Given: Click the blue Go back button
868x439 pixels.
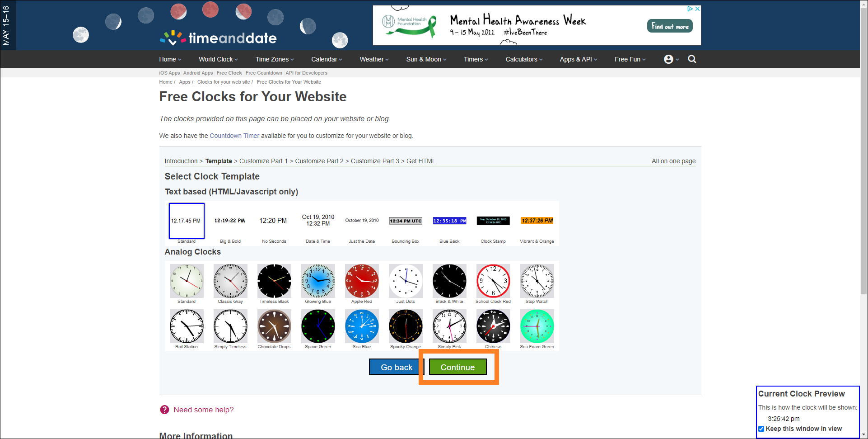Looking at the screenshot, I should coord(396,367).
